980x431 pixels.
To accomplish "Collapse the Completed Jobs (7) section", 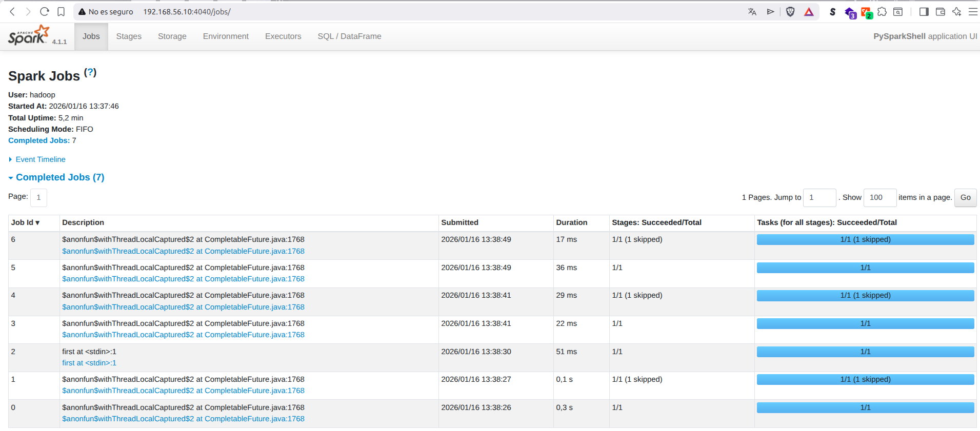I will coord(59,177).
